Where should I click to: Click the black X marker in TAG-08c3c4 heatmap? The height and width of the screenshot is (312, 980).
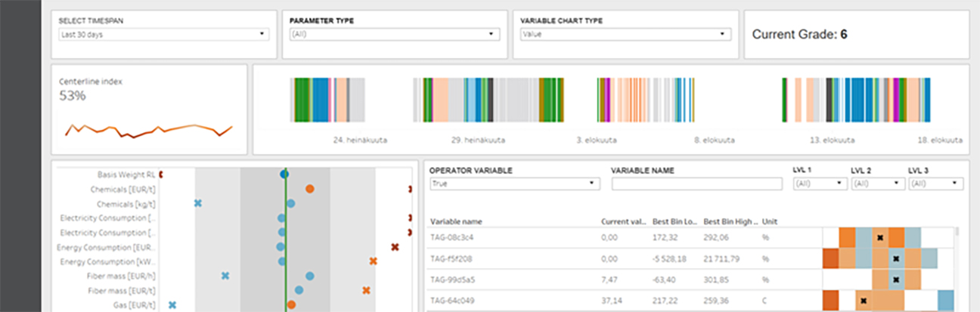pyautogui.click(x=880, y=238)
